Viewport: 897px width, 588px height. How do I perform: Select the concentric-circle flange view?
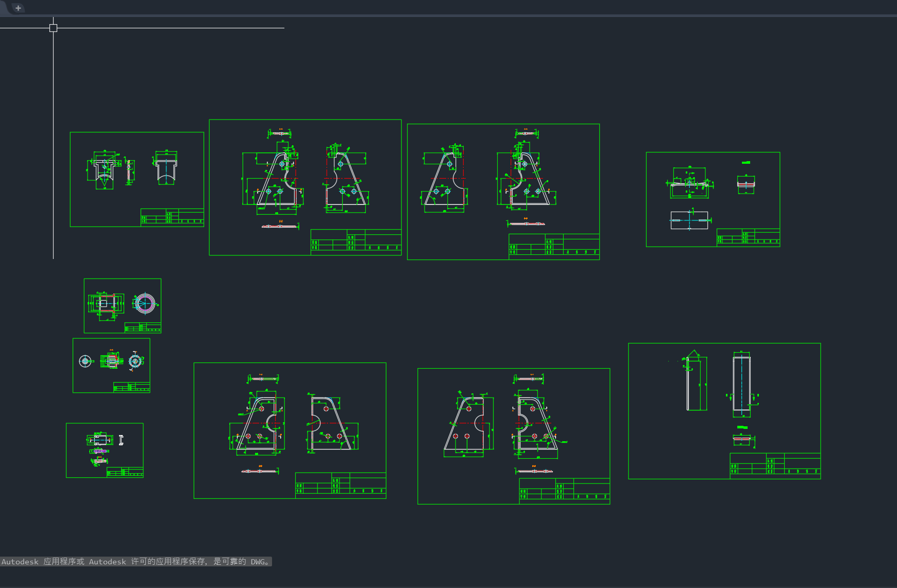(x=145, y=303)
